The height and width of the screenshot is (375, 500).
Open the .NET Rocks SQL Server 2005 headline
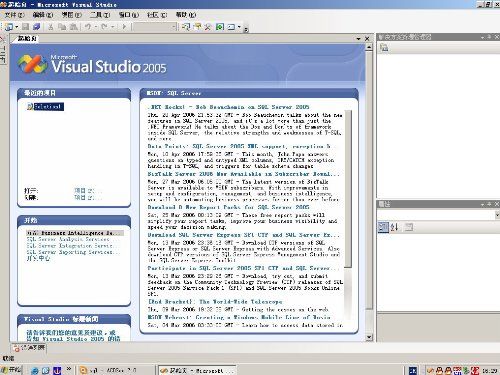tap(229, 107)
